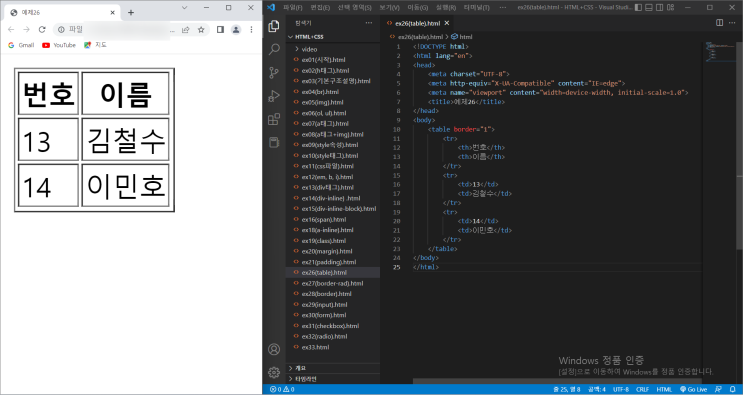
Task: Open Source Control view in activity bar
Action: coord(274,72)
